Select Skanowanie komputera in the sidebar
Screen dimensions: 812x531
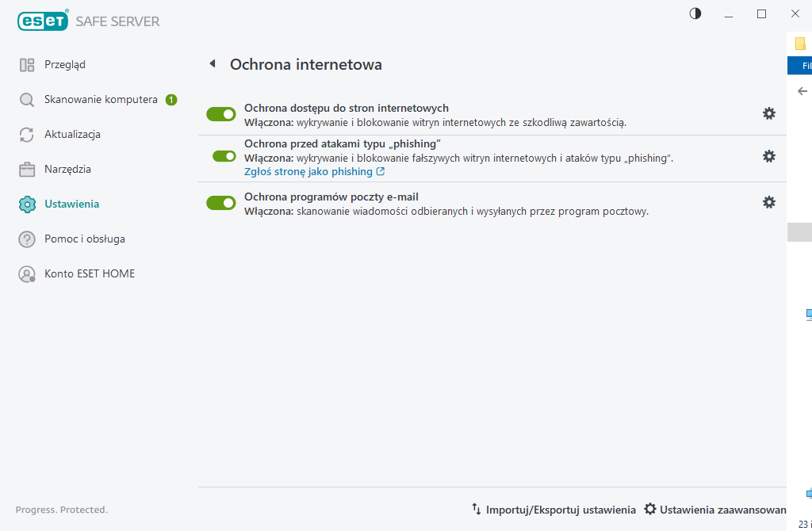(101, 99)
